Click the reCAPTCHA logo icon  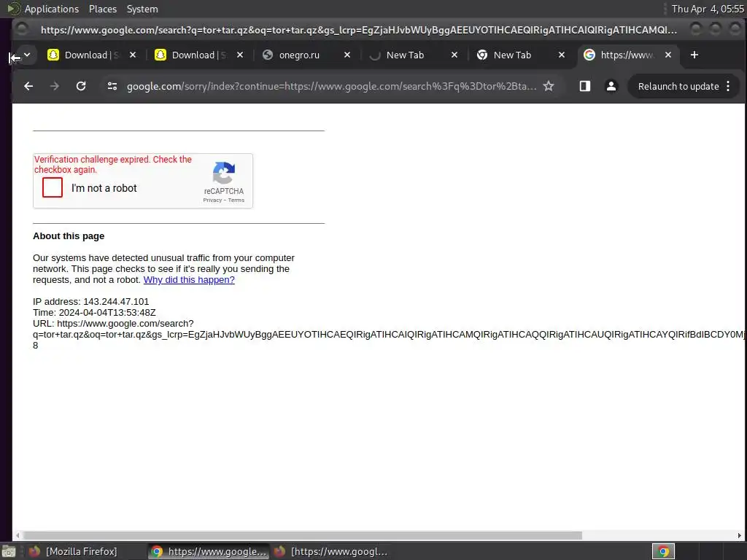tap(224, 172)
